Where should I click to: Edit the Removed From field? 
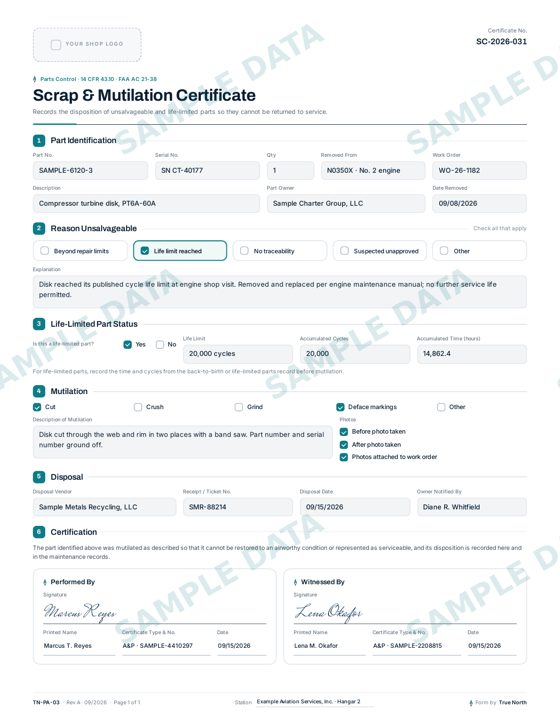tap(373, 171)
